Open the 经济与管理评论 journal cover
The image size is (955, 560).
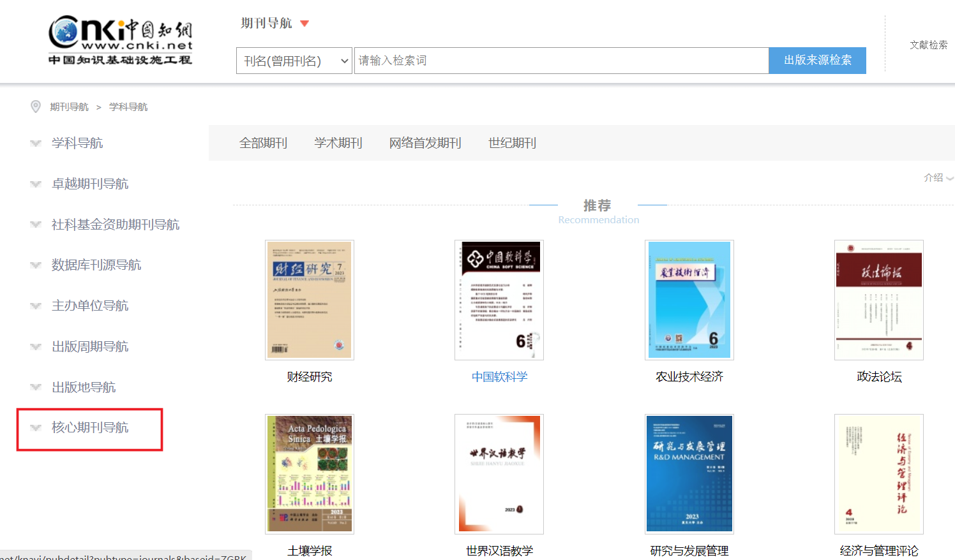tap(879, 474)
